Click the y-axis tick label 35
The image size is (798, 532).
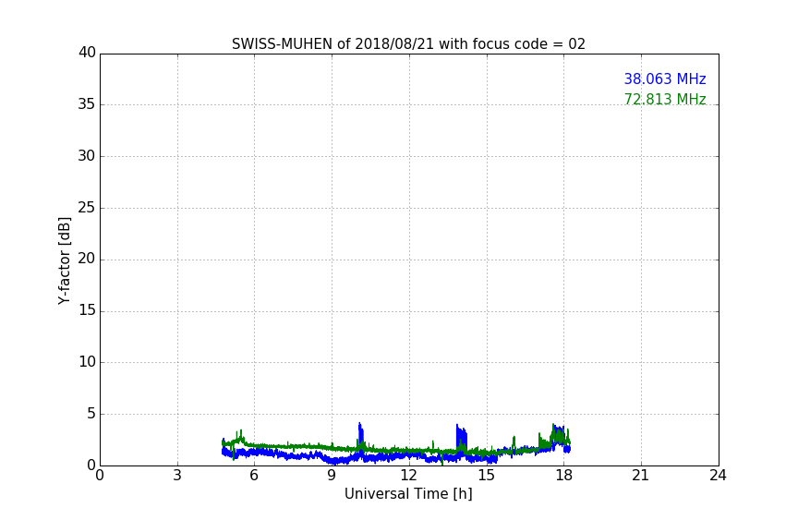click(87, 104)
